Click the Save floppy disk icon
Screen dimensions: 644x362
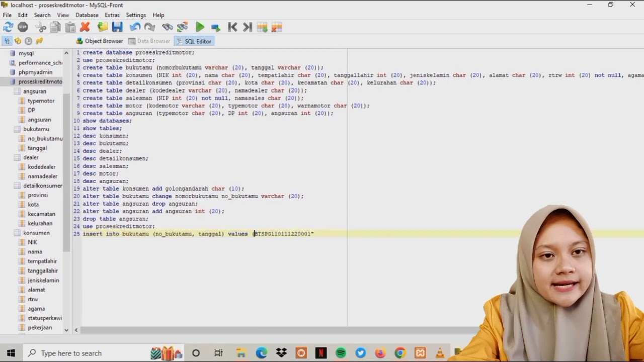pyautogui.click(x=117, y=27)
